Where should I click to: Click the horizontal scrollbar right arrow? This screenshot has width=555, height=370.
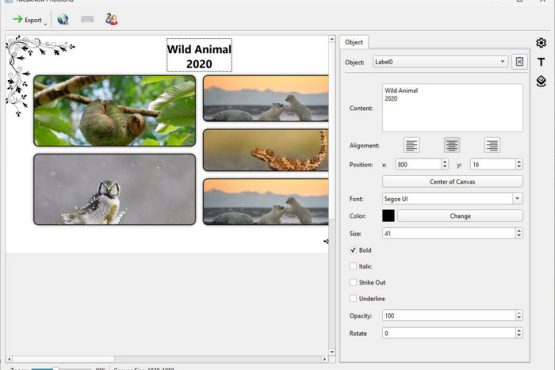coord(324,359)
